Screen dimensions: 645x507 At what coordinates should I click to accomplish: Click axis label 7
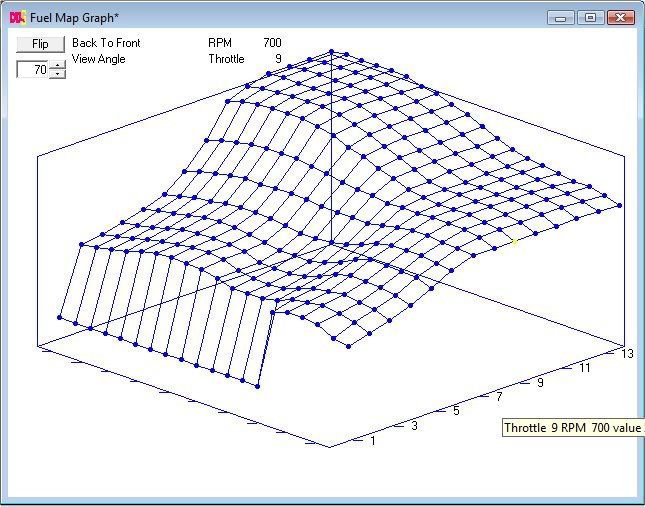[x=499, y=397]
